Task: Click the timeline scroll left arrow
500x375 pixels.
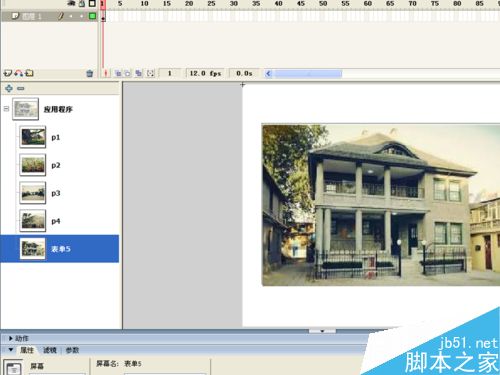Action: [268, 73]
